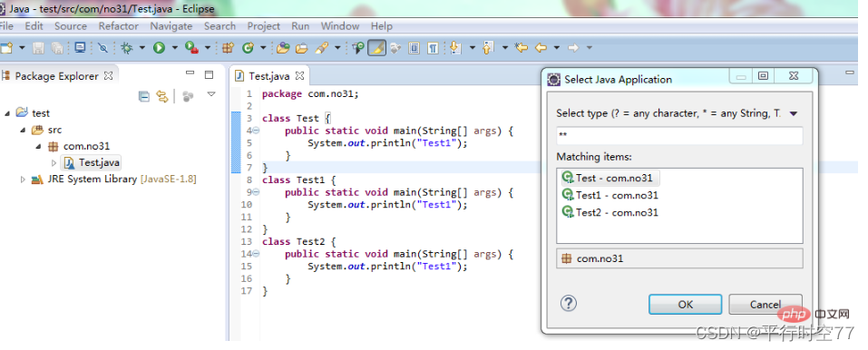Open the Edit menu
Viewport: 868px width, 350px height.
[34, 26]
